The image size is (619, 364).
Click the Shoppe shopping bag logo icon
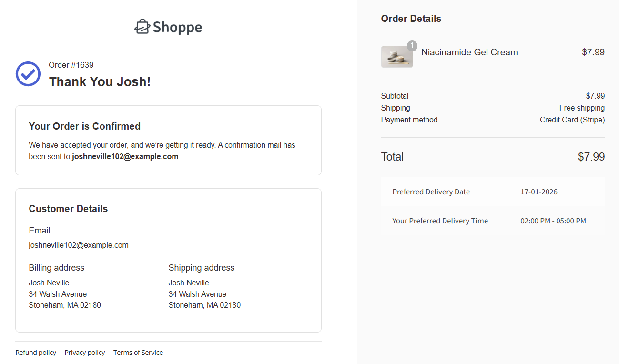pos(142,27)
